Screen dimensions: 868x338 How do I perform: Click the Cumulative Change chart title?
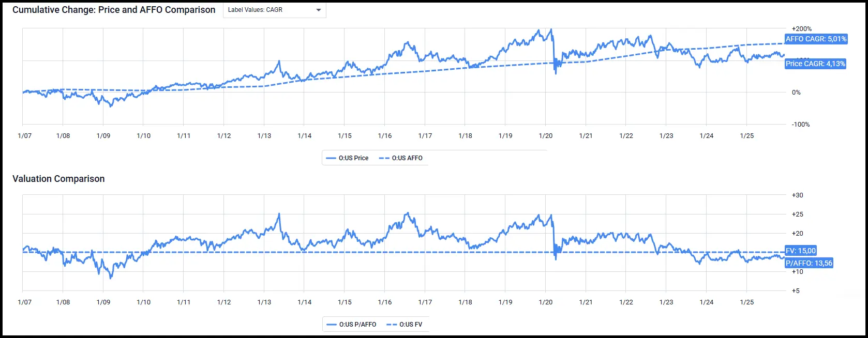click(114, 10)
